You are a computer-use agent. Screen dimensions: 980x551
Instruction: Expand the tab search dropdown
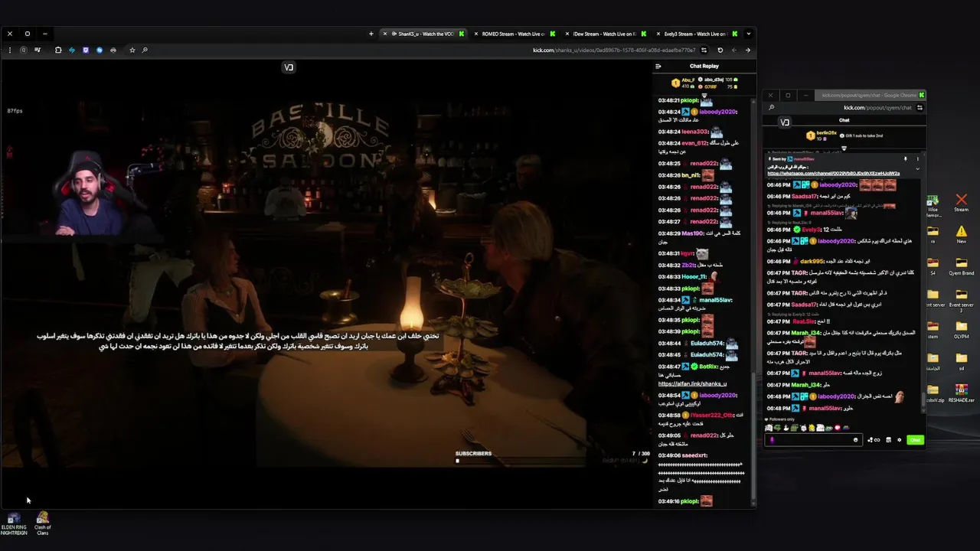[748, 34]
